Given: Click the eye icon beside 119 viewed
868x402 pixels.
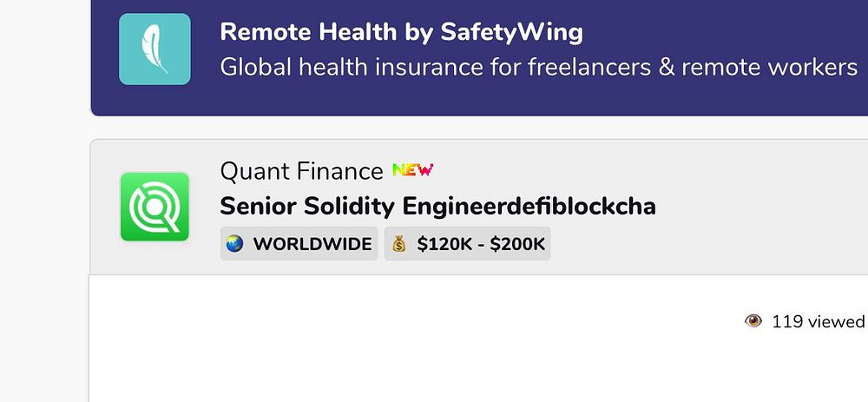Looking at the screenshot, I should (x=753, y=321).
